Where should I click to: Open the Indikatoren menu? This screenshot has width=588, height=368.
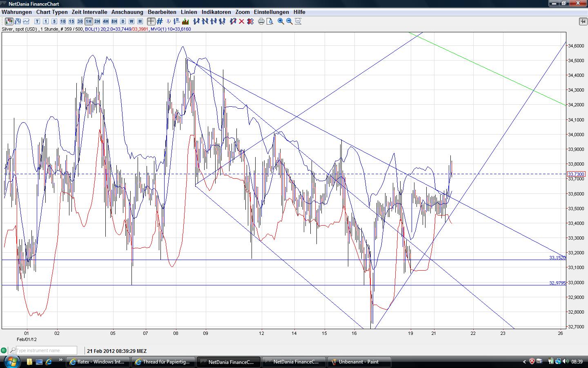click(216, 12)
